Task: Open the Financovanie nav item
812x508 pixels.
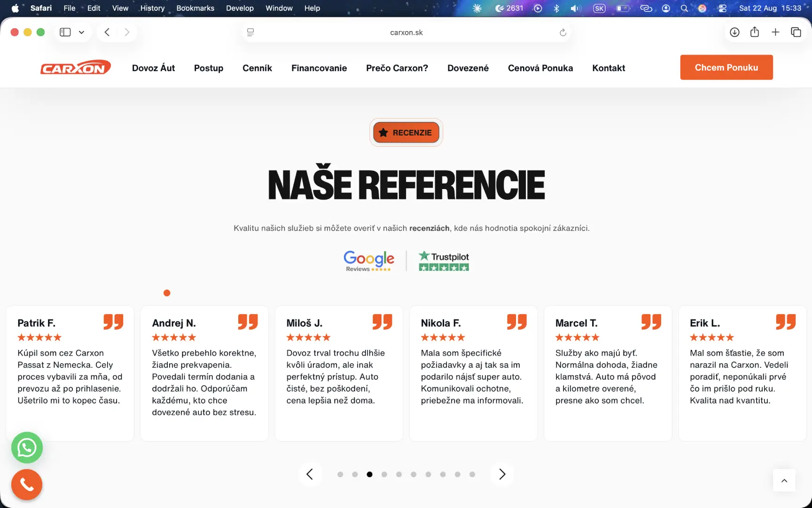Action: pos(319,68)
